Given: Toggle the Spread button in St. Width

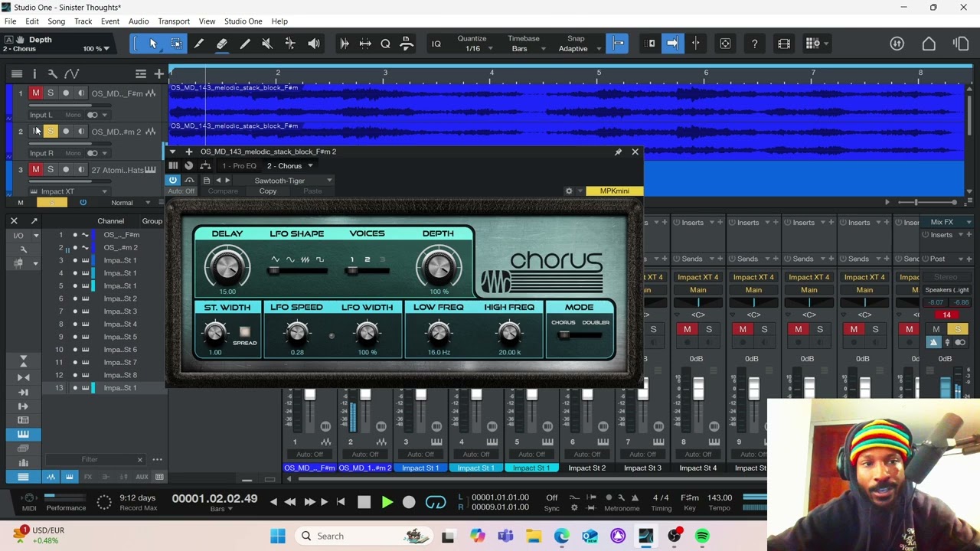Looking at the screenshot, I should [x=245, y=332].
